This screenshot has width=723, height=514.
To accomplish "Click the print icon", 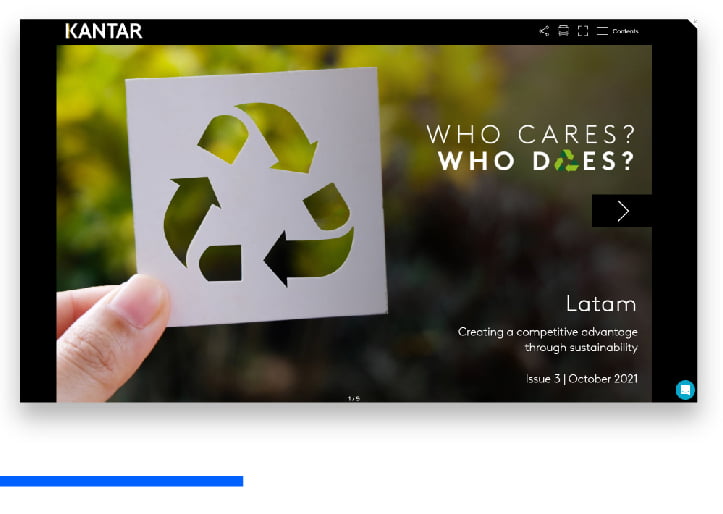I will pos(563,31).
